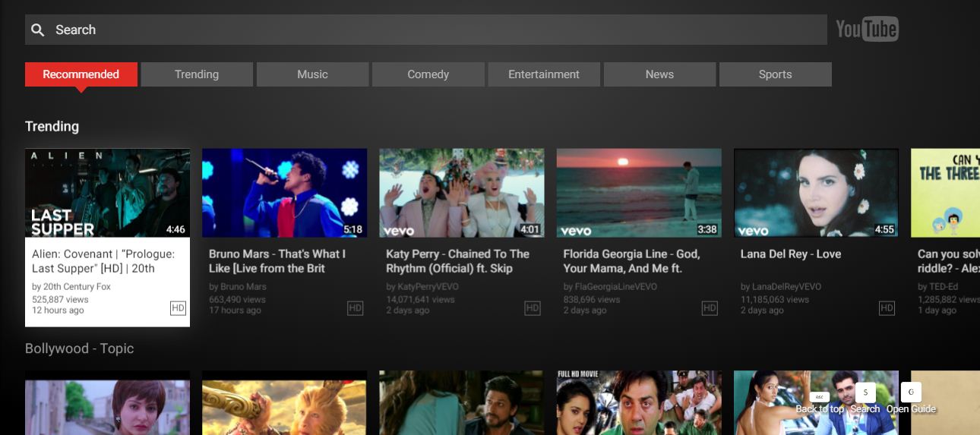Click the 525,887 views text
This screenshot has height=435, width=980.
60,299
